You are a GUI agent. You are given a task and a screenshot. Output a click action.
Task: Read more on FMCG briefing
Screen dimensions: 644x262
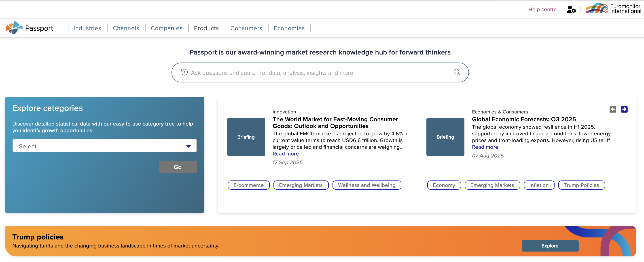point(286,154)
